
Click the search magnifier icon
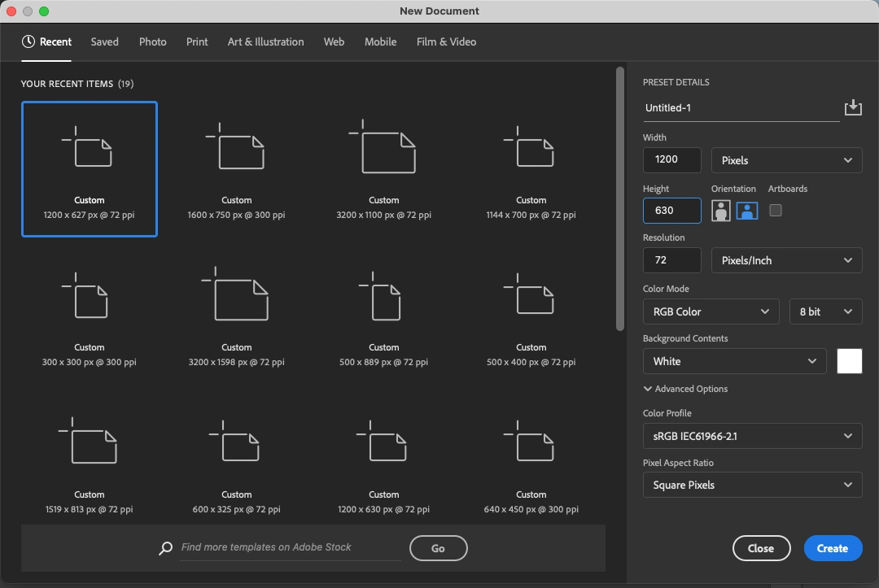[x=164, y=547]
